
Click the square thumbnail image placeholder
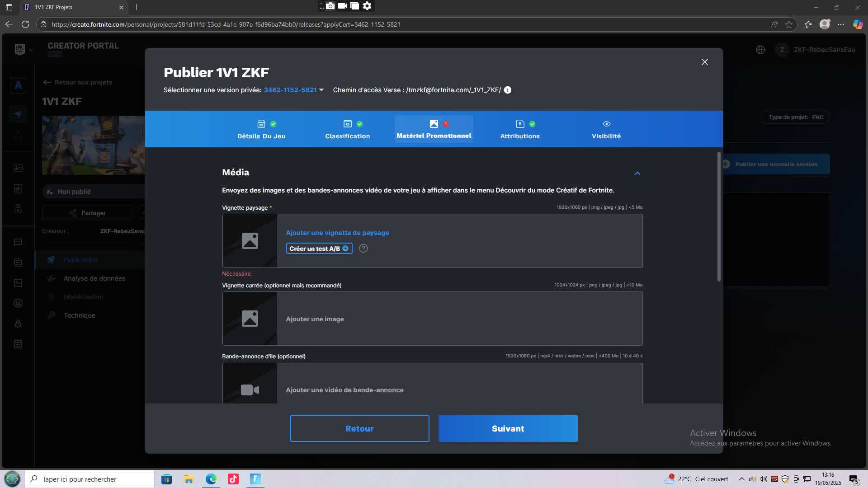[x=250, y=319]
